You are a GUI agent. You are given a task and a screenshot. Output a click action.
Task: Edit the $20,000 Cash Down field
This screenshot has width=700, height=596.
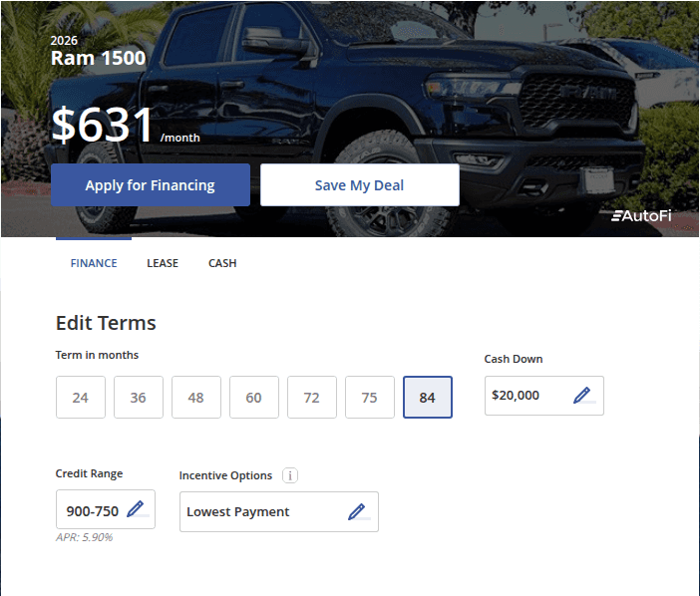coord(544,396)
